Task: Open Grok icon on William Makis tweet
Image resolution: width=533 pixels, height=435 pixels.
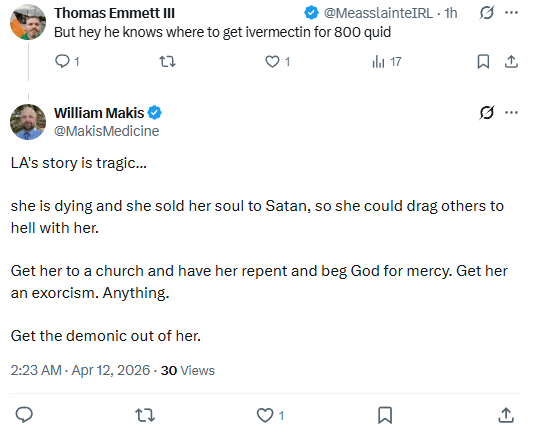Action: tap(487, 112)
